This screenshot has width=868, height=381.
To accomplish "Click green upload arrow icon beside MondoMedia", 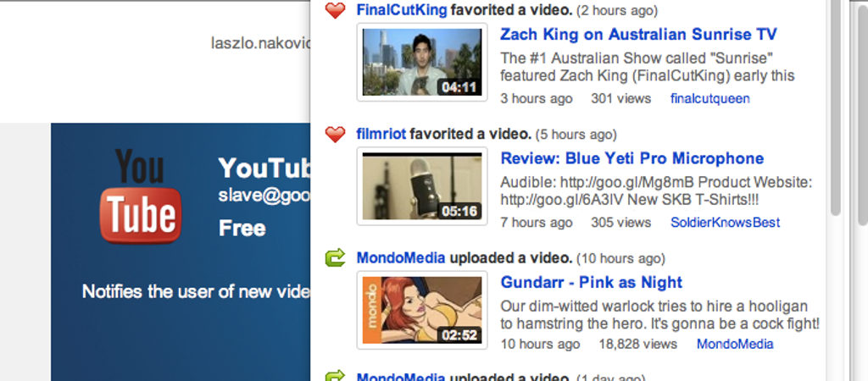I will tap(335, 257).
